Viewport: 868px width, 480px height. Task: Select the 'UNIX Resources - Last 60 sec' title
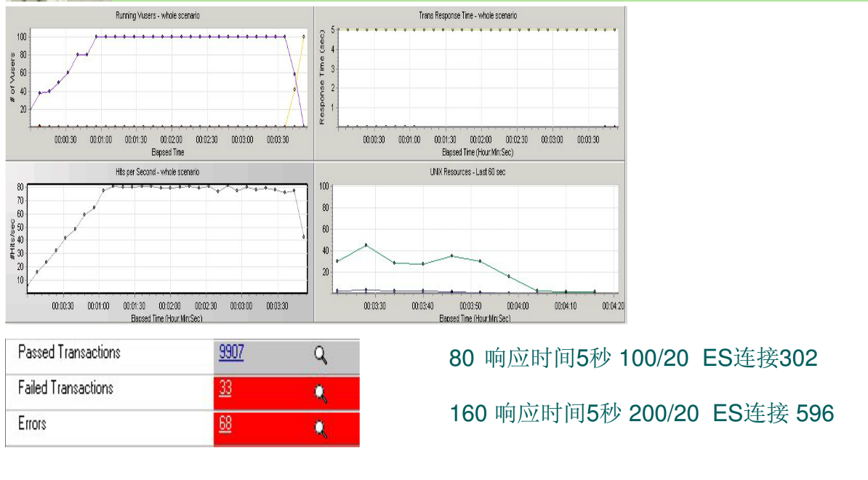point(467,172)
